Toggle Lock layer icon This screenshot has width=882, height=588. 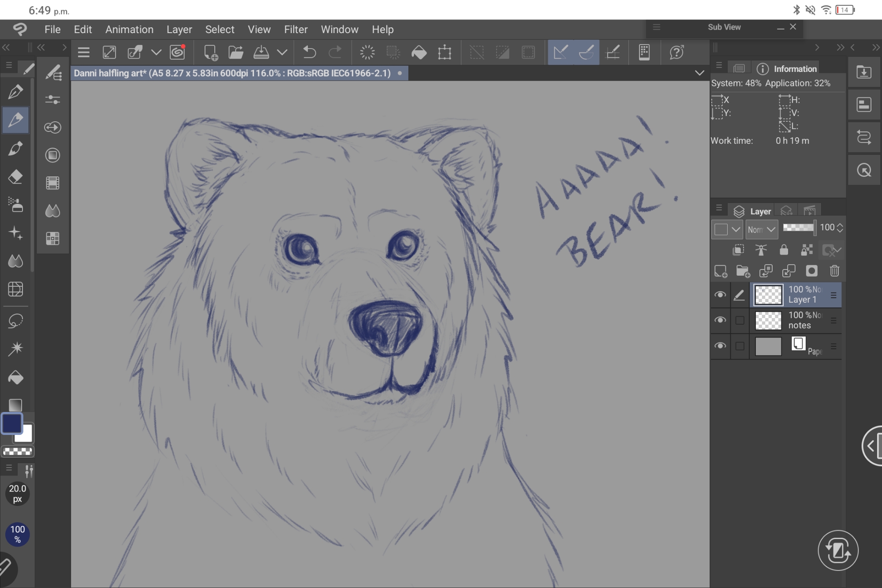click(784, 250)
